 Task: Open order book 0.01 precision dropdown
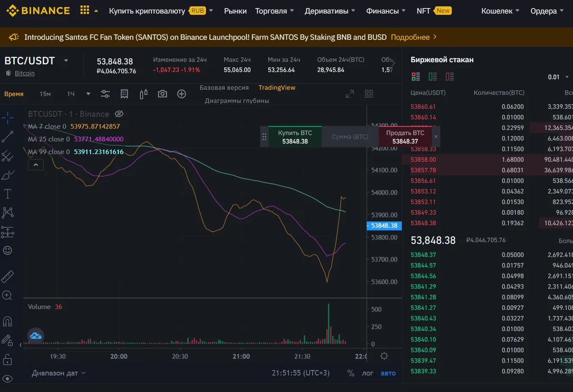point(559,77)
